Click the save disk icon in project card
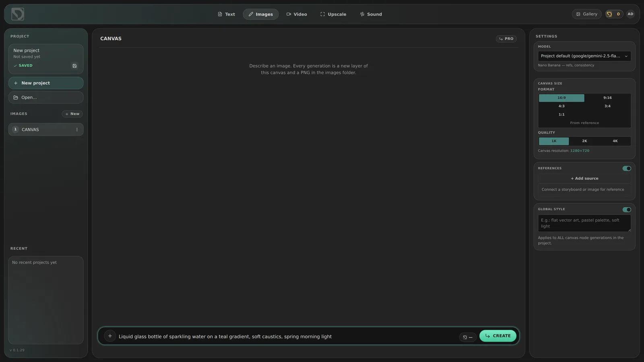The height and width of the screenshot is (362, 644). (x=74, y=66)
